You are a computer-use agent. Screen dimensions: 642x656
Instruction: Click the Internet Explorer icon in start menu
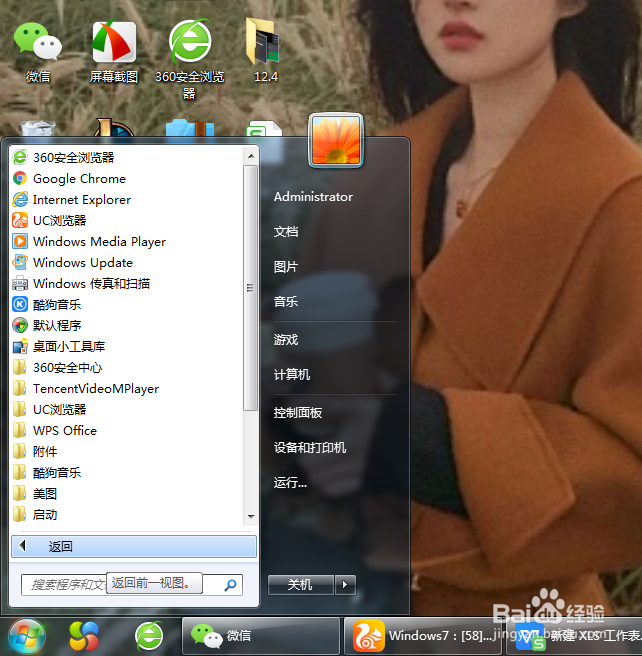pyautogui.click(x=20, y=199)
